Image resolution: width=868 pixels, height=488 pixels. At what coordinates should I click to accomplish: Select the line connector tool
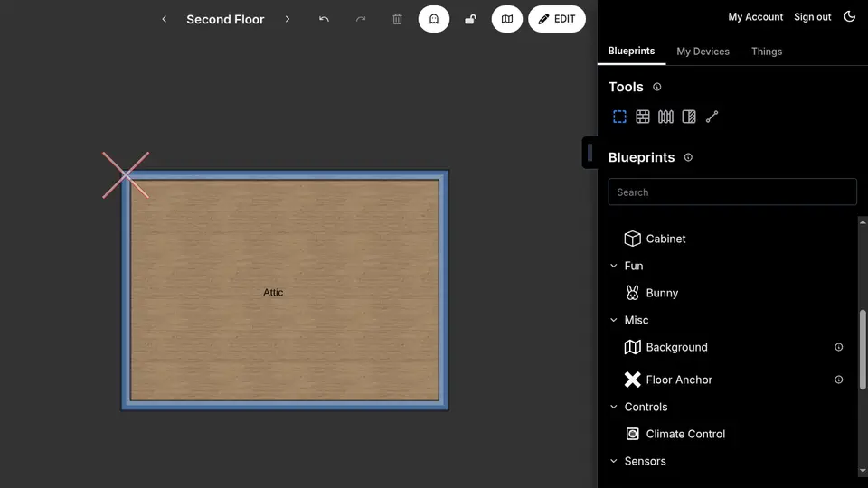tap(712, 117)
